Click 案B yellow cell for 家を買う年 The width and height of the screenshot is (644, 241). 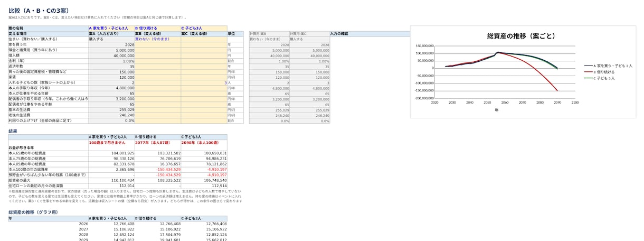pos(158,44)
